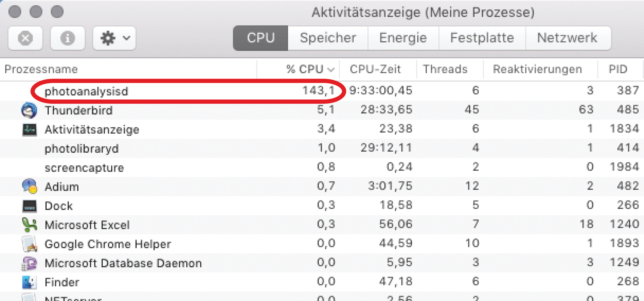Click the quit process stop icon
The width and height of the screenshot is (644, 301).
25,38
